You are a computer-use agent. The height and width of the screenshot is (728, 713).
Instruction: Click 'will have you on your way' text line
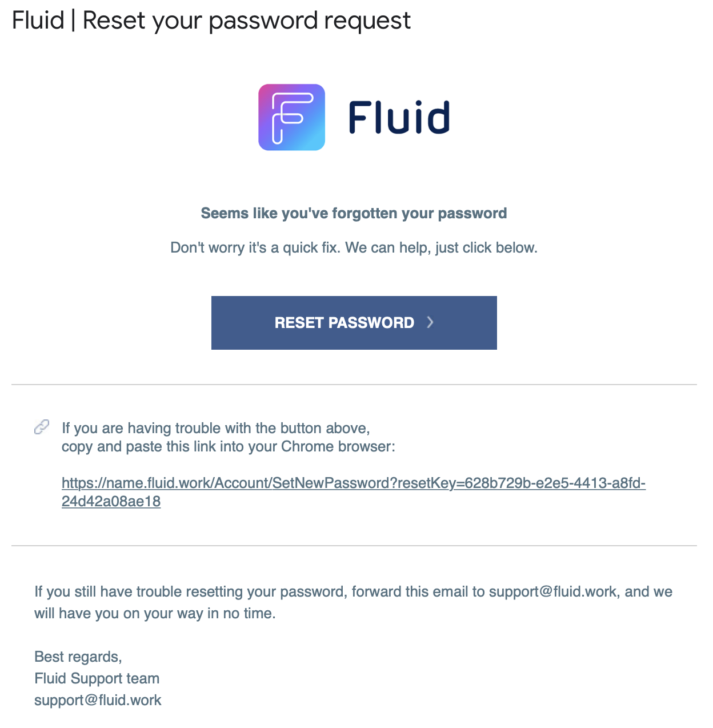[x=155, y=613]
